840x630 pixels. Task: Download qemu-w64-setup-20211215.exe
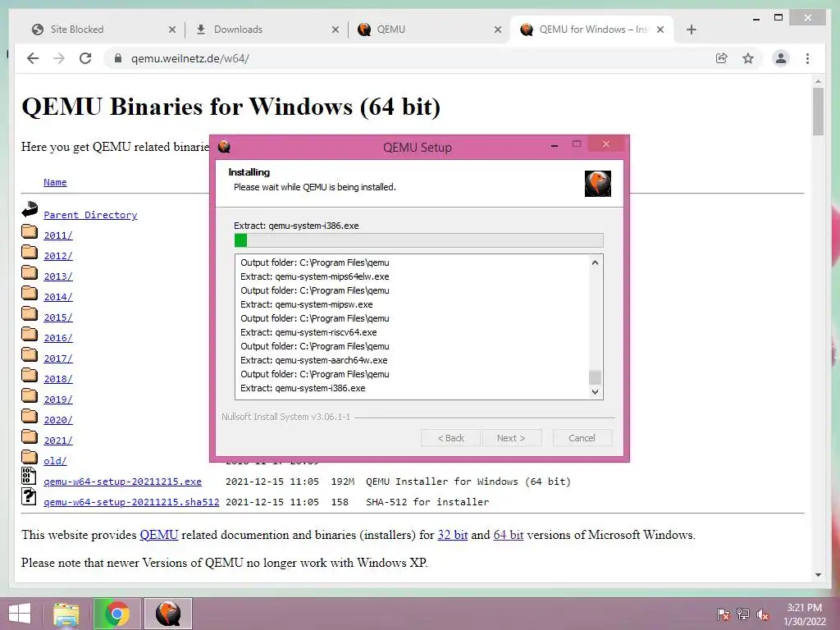(x=123, y=482)
